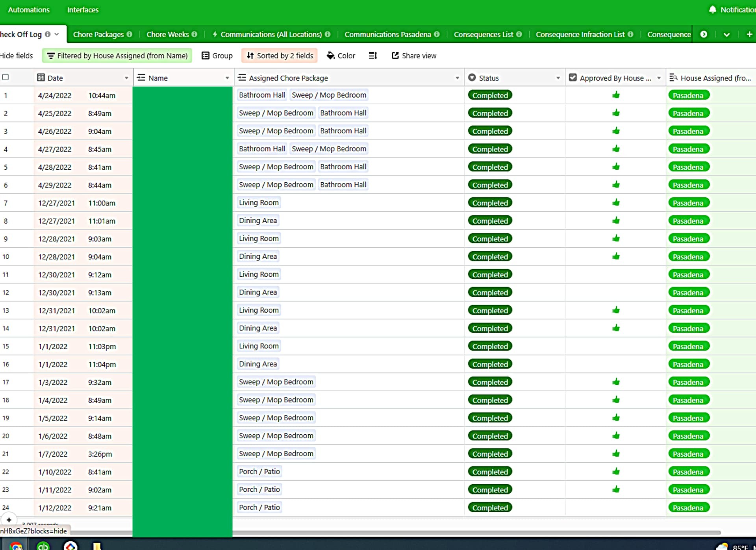Image resolution: width=756 pixels, height=550 pixels.
Task: Click Dining Area chip in 12/27/2021 11:01am row
Action: tap(258, 220)
